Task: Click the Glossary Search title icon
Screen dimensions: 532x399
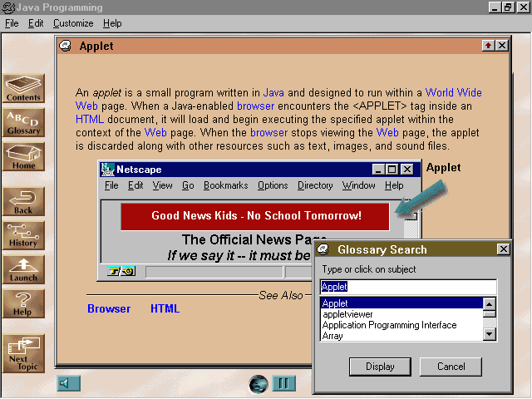Action: (323, 249)
